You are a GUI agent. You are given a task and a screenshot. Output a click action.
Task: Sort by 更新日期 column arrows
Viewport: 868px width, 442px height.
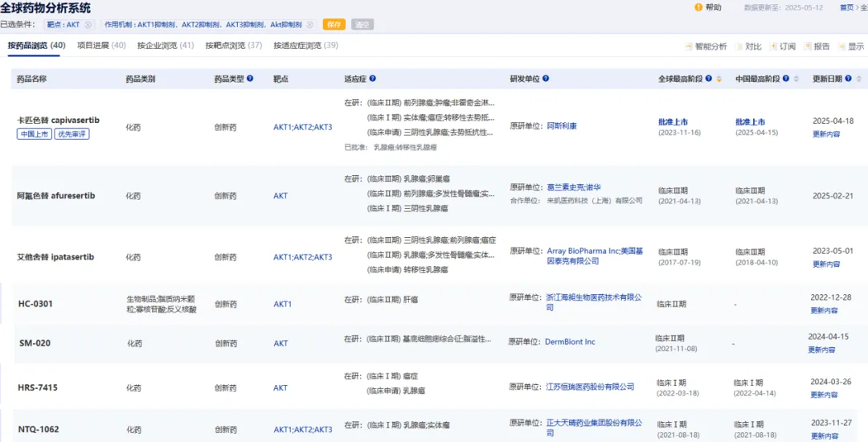click(859, 79)
